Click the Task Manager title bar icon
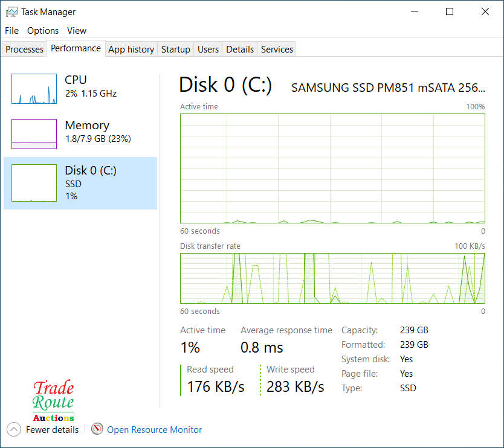This screenshot has width=504, height=448. pos(11,11)
